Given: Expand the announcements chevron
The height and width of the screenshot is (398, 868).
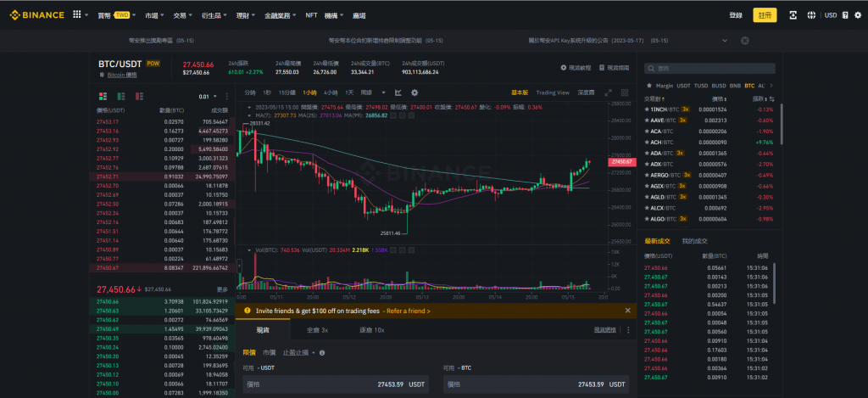Looking at the screenshot, I should coord(725,41).
